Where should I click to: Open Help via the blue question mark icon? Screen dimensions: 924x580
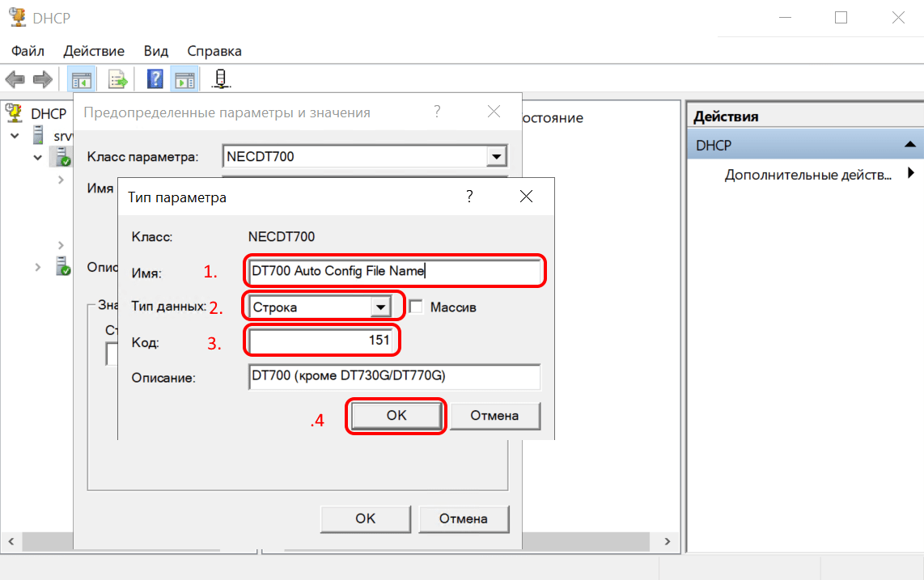pyautogui.click(x=155, y=79)
